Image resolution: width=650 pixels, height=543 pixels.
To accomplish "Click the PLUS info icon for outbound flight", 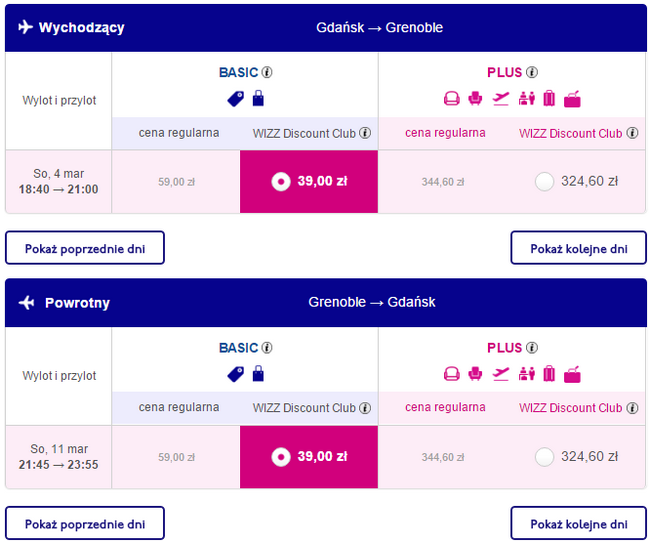I will point(532,72).
